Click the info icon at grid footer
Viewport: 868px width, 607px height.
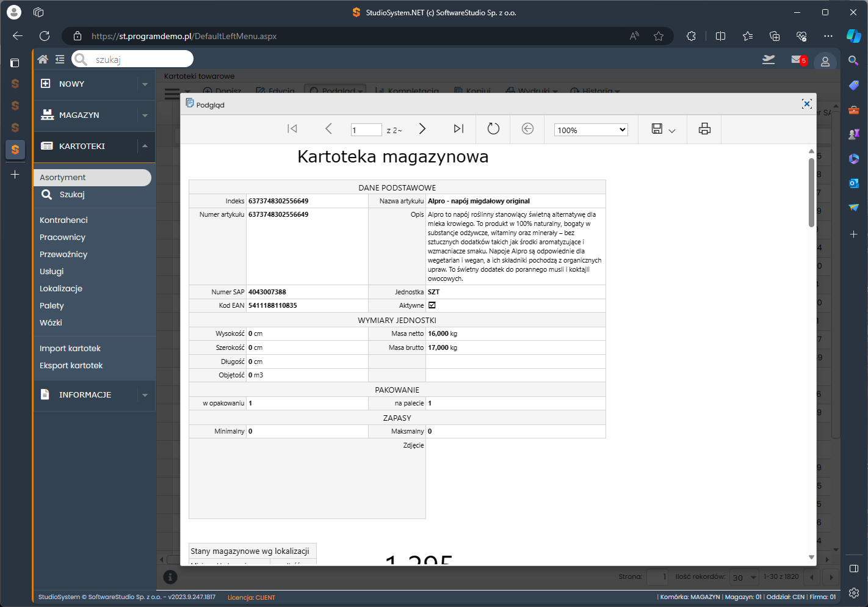[x=170, y=576]
